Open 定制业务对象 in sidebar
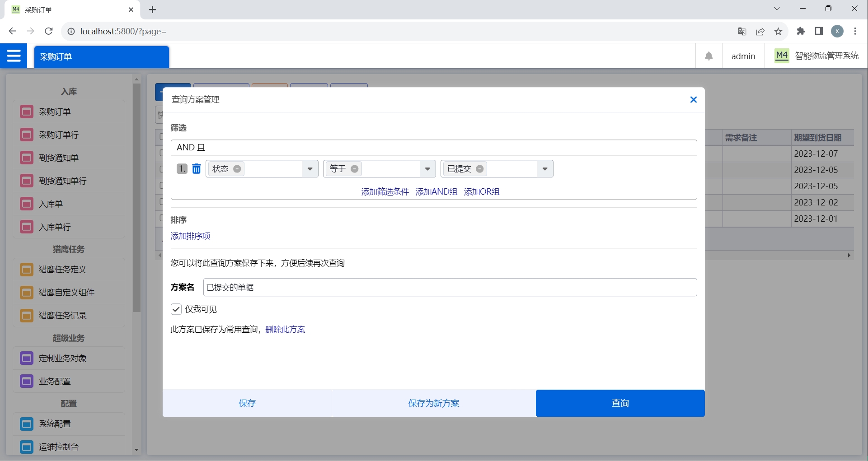The width and height of the screenshot is (868, 461). [69, 359]
